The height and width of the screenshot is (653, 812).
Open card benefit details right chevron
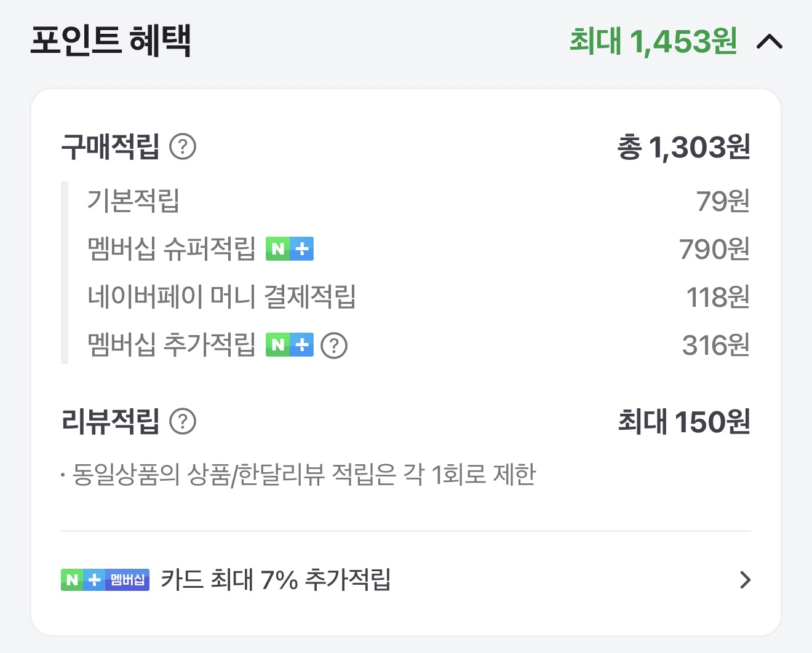pyautogui.click(x=745, y=580)
